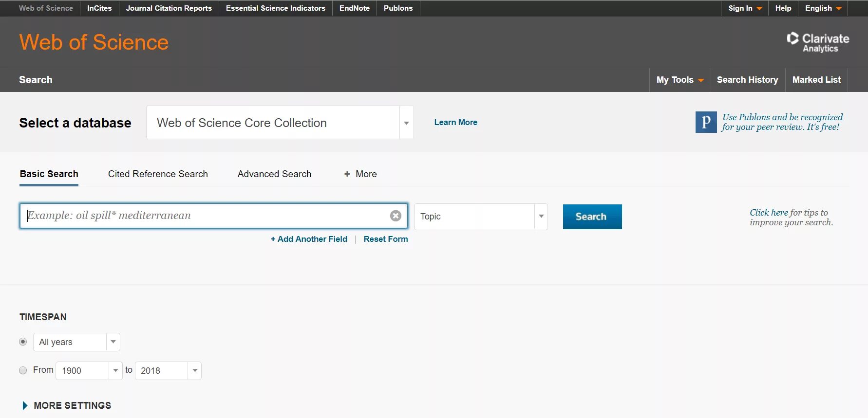The width and height of the screenshot is (868, 418).
Task: Switch to the Cited Reference Search tab
Action: pos(158,174)
